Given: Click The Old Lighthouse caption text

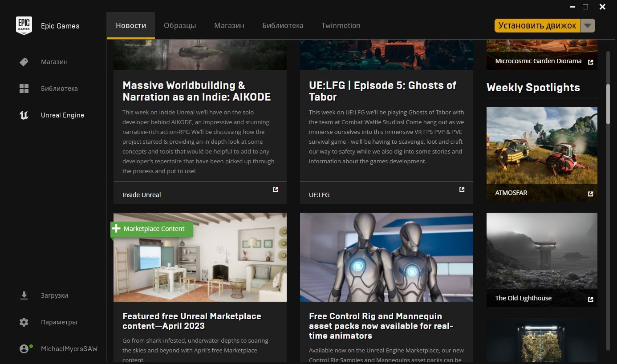Looking at the screenshot, I should coord(524,298).
